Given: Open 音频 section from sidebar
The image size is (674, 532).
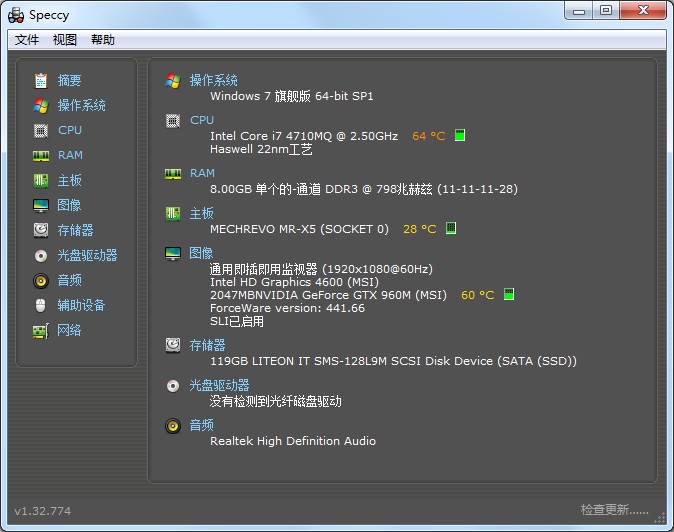Looking at the screenshot, I should [x=70, y=281].
